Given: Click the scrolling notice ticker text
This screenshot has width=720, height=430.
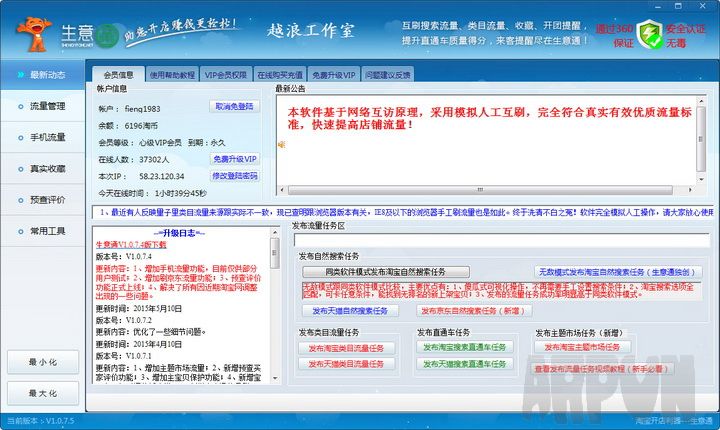Looking at the screenshot, I should pos(403,212).
